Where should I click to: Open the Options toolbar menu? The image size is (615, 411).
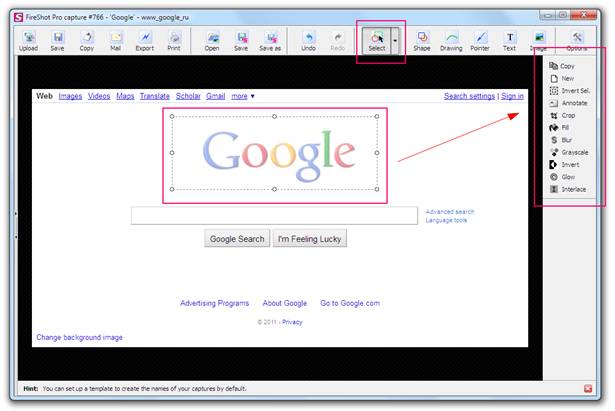[x=577, y=40]
